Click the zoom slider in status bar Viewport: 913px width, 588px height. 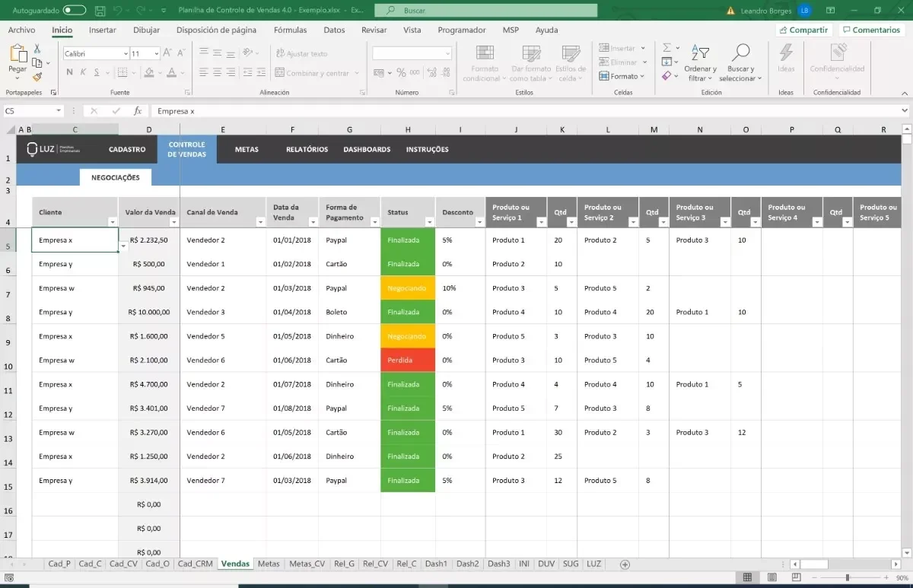click(x=848, y=578)
